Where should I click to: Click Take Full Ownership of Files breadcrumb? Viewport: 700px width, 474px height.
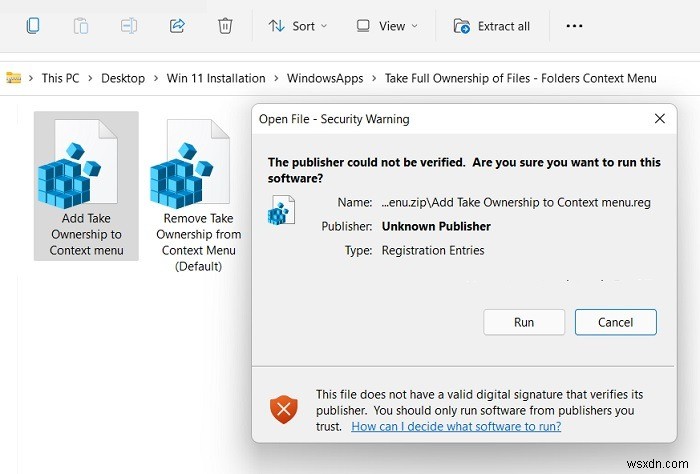pos(521,78)
